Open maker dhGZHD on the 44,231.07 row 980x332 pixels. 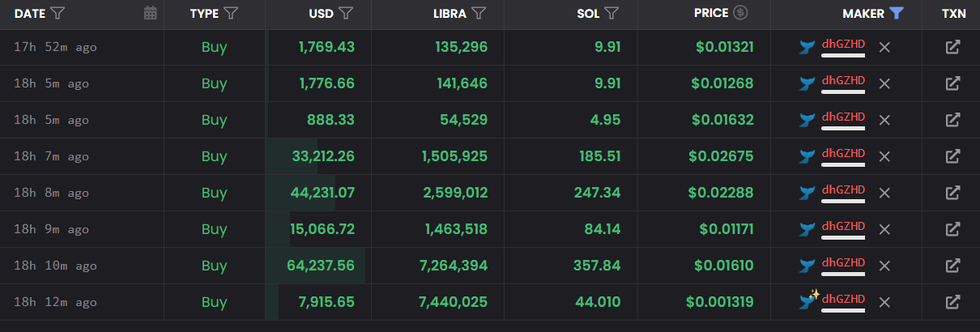pyautogui.click(x=843, y=190)
